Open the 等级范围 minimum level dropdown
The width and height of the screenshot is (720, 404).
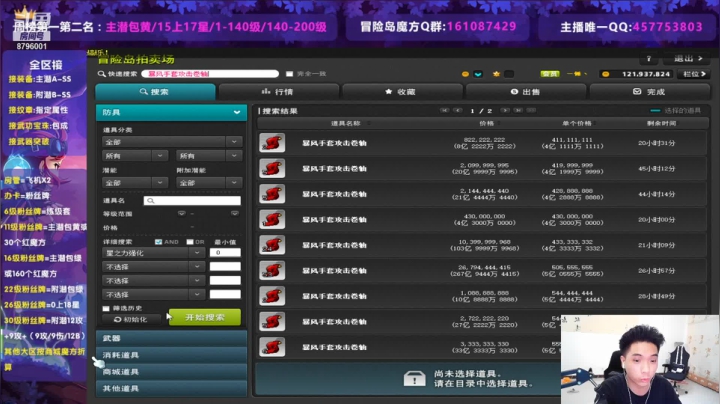[x=182, y=213]
